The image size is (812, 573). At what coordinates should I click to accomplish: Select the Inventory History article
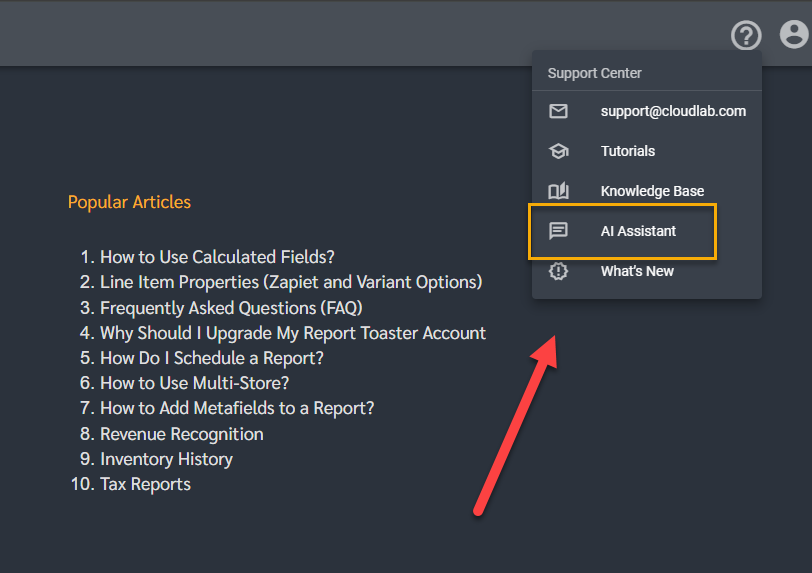[166, 459]
